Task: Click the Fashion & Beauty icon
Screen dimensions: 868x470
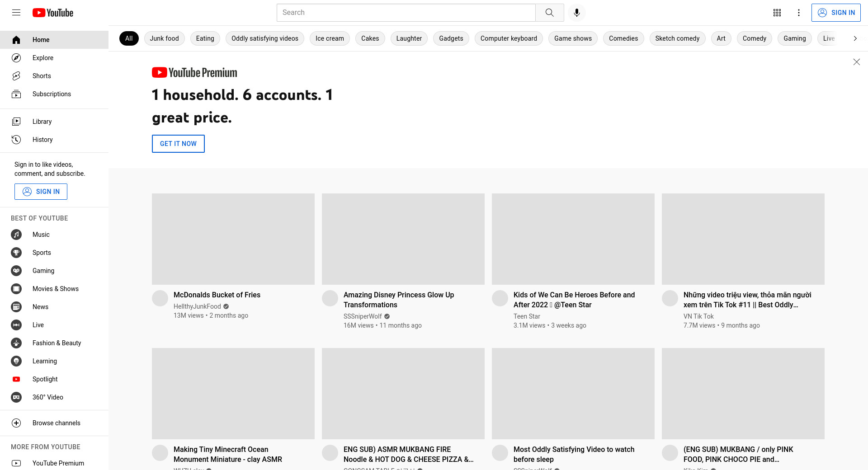Action: pos(16,343)
